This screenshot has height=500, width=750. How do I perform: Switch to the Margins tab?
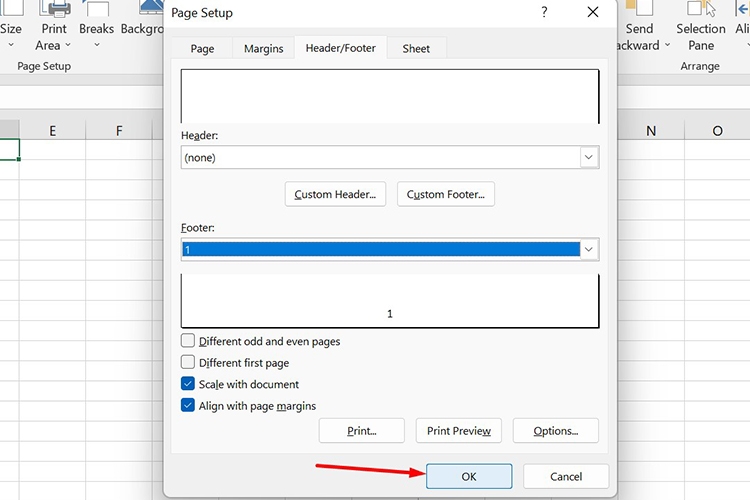click(264, 48)
